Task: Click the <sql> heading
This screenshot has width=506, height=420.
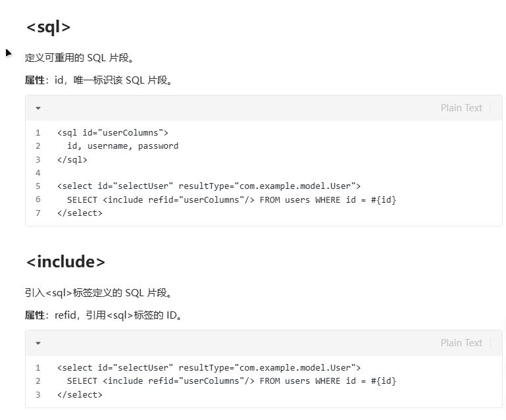Action: point(49,27)
